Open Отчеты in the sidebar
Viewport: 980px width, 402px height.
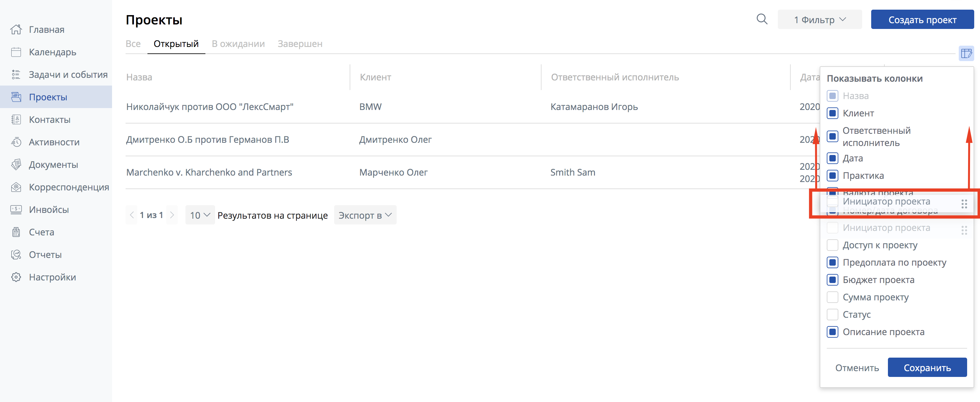pyautogui.click(x=45, y=255)
